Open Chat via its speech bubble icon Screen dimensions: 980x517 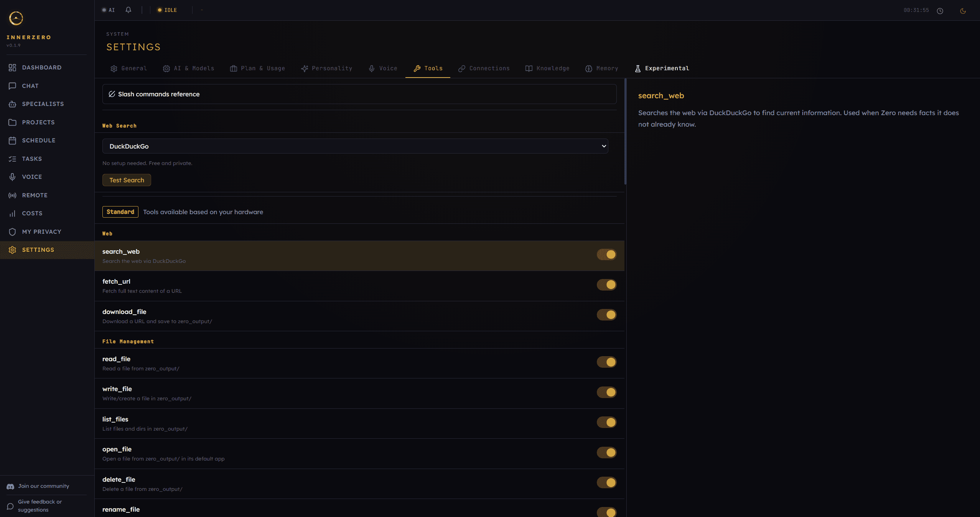(x=12, y=86)
